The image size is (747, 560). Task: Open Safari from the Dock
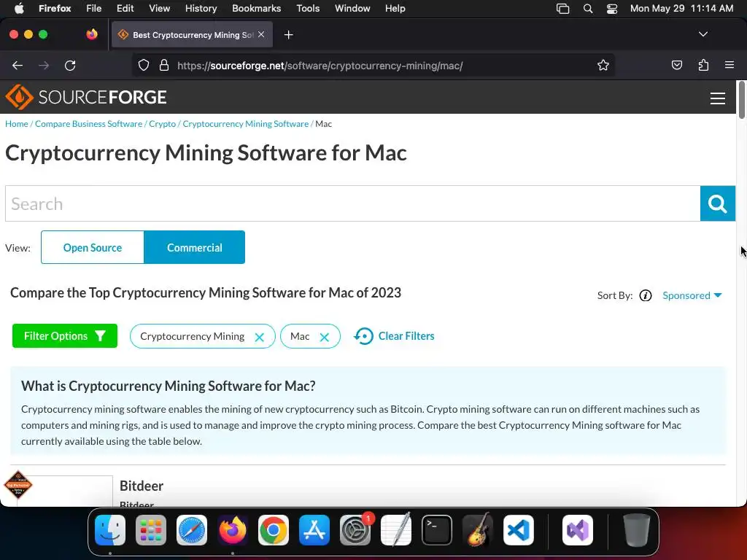click(192, 530)
